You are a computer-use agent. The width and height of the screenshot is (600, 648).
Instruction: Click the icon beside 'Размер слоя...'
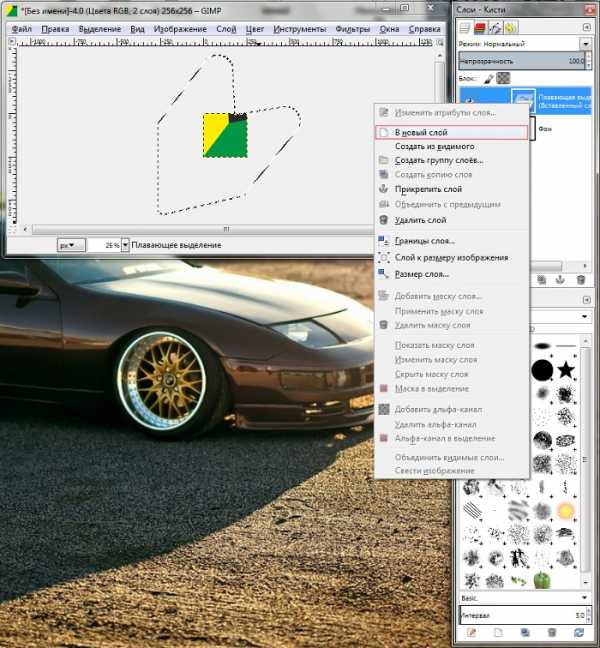tap(384, 273)
